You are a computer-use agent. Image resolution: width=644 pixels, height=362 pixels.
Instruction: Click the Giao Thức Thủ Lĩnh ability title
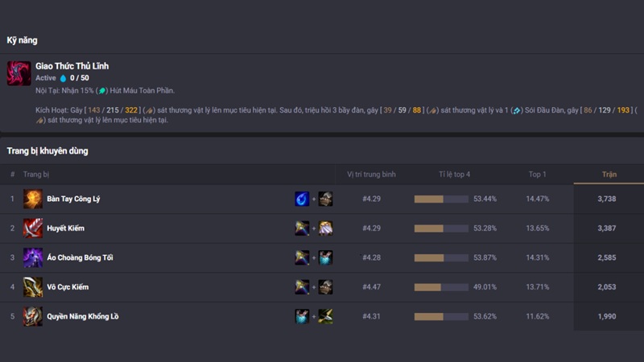(72, 66)
